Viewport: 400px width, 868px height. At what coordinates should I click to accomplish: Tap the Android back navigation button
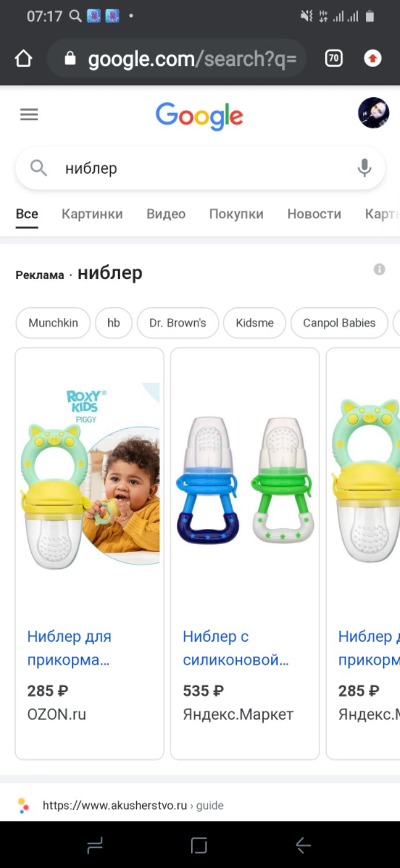coord(303,845)
